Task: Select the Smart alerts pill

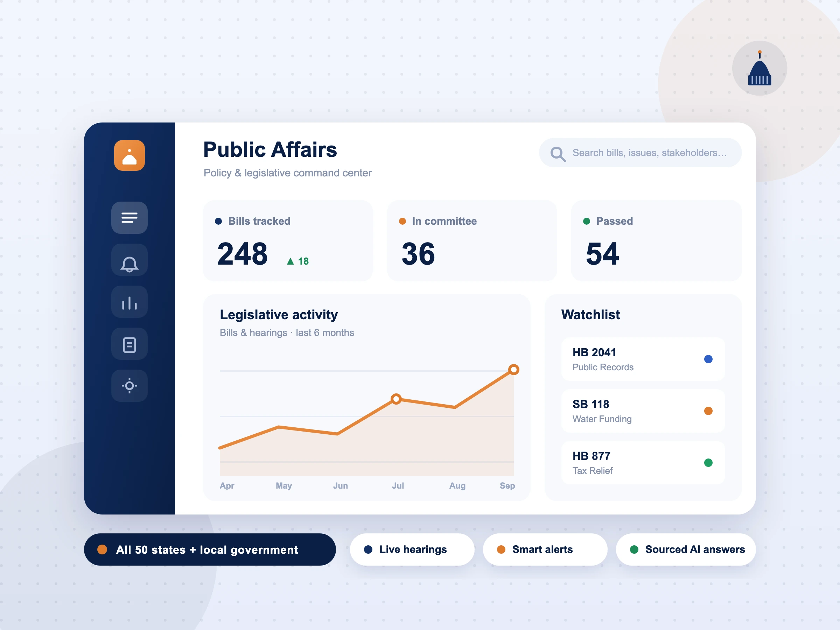Action: coord(545,549)
